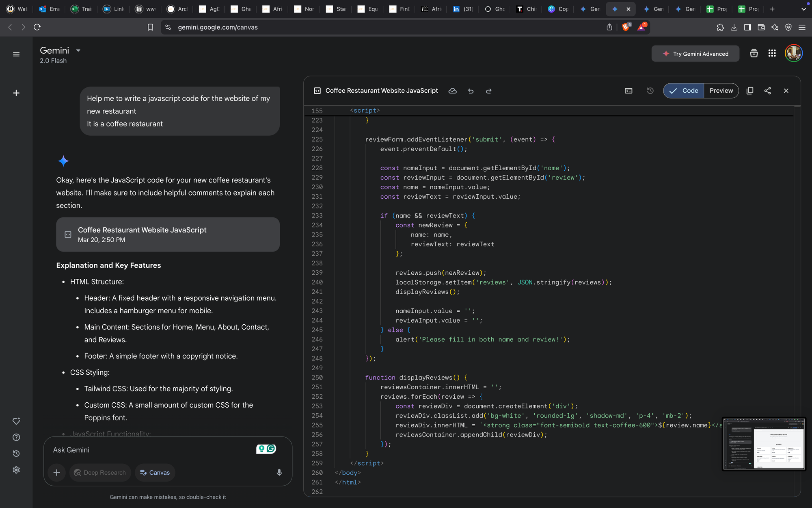Toggle the Canvas mode chip
This screenshot has width=812, height=508.
155,473
